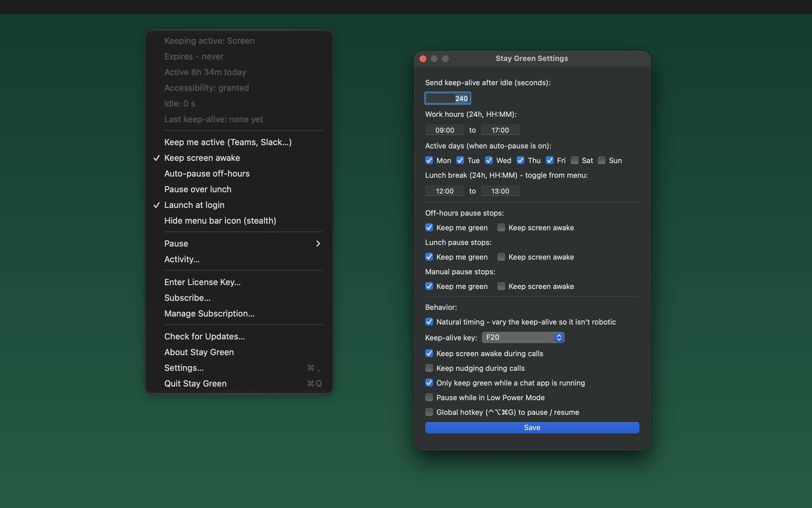
Task: Select Check for Updates...
Action: click(x=239, y=336)
